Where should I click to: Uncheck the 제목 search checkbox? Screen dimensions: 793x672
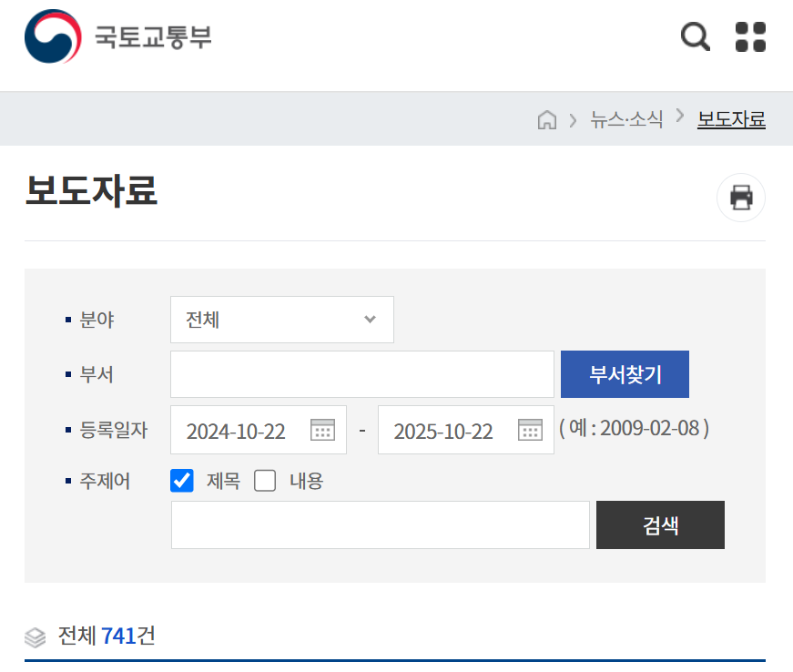tap(181, 480)
